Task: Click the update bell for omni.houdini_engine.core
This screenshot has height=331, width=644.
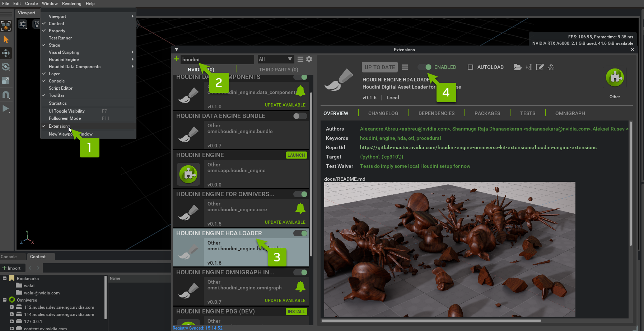Action: pos(300,208)
